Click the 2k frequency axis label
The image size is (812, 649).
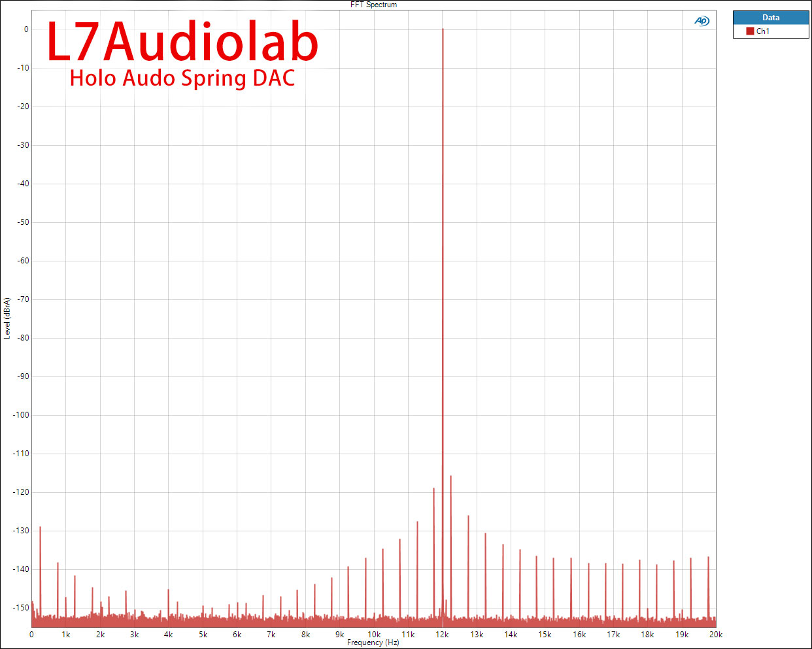pos(100,635)
